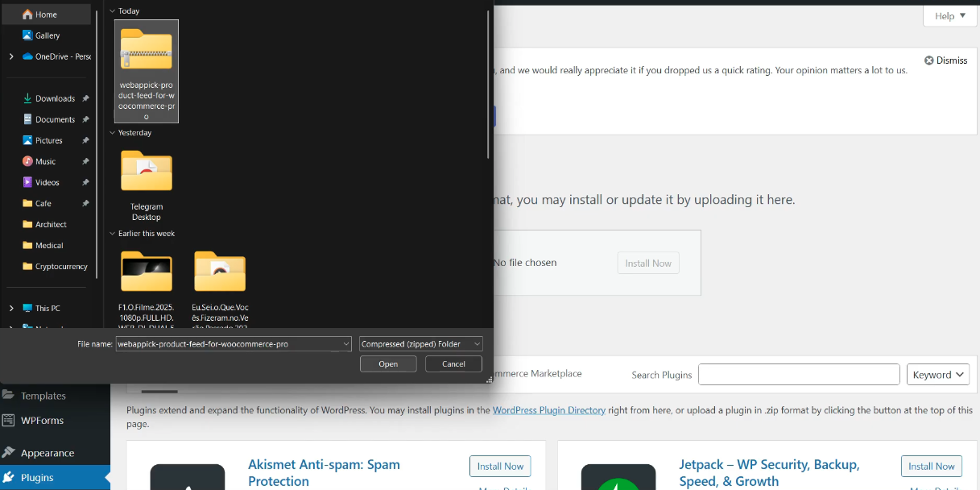This screenshot has height=490, width=980.
Task: Open Appearance in WordPress admin menu
Action: 48,453
